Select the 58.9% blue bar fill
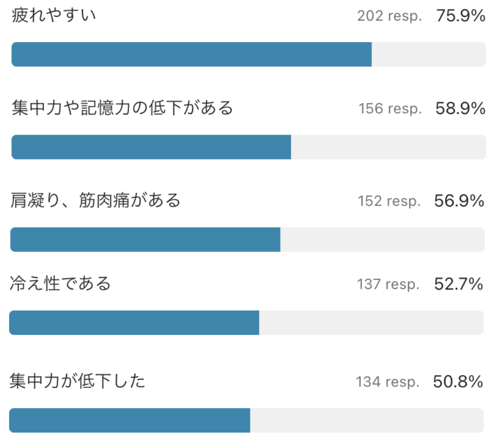Image resolution: width=501 pixels, height=448 pixels. pos(151,147)
